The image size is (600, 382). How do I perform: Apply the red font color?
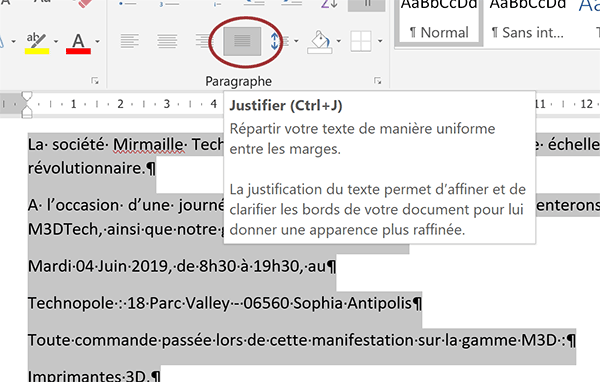[x=78, y=43]
